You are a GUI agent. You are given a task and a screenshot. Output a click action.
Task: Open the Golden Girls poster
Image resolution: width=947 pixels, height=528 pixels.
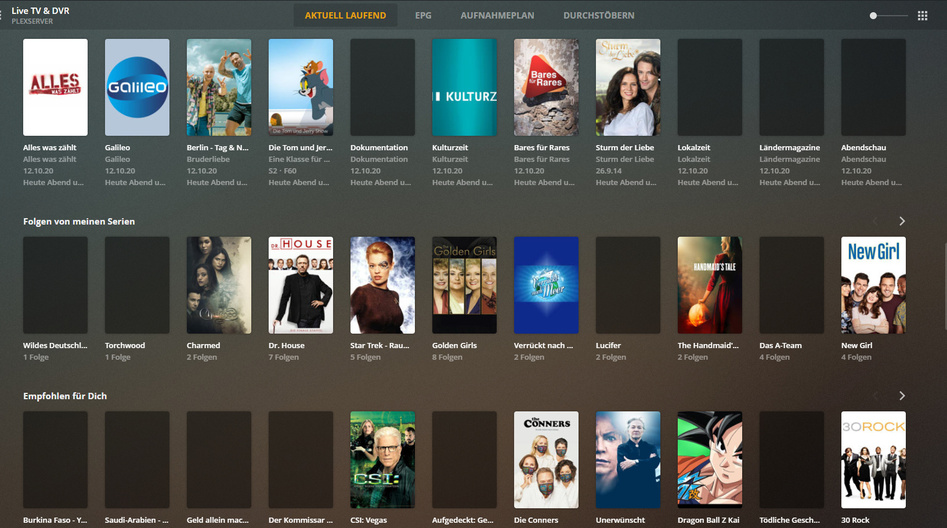click(x=464, y=285)
